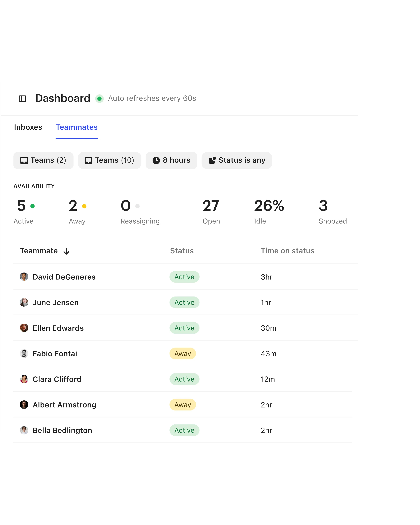Screen dimensions: 420x525
Task: Switch to the Teammates tab
Action: (77, 127)
